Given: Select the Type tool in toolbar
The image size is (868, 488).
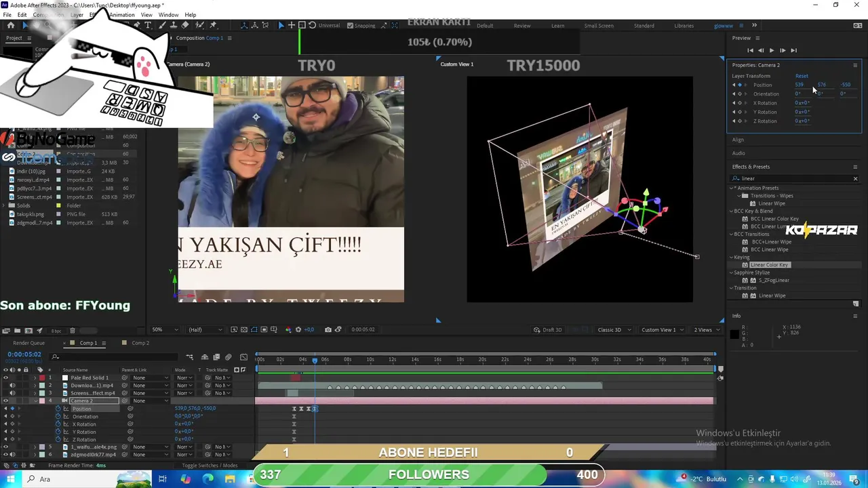Looking at the screenshot, I should tap(148, 25).
